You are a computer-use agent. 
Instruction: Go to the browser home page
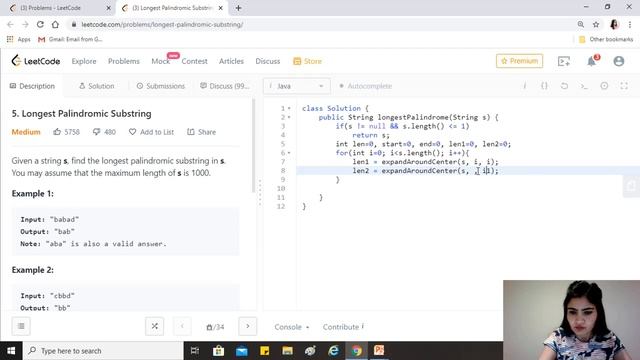pos(55,24)
